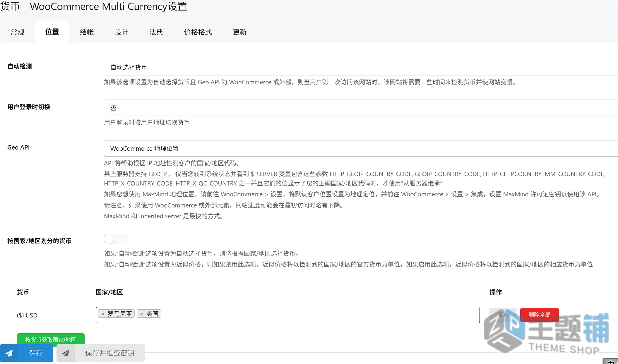Go to the 设计 tab
The height and width of the screenshot is (364, 618).
tap(121, 32)
